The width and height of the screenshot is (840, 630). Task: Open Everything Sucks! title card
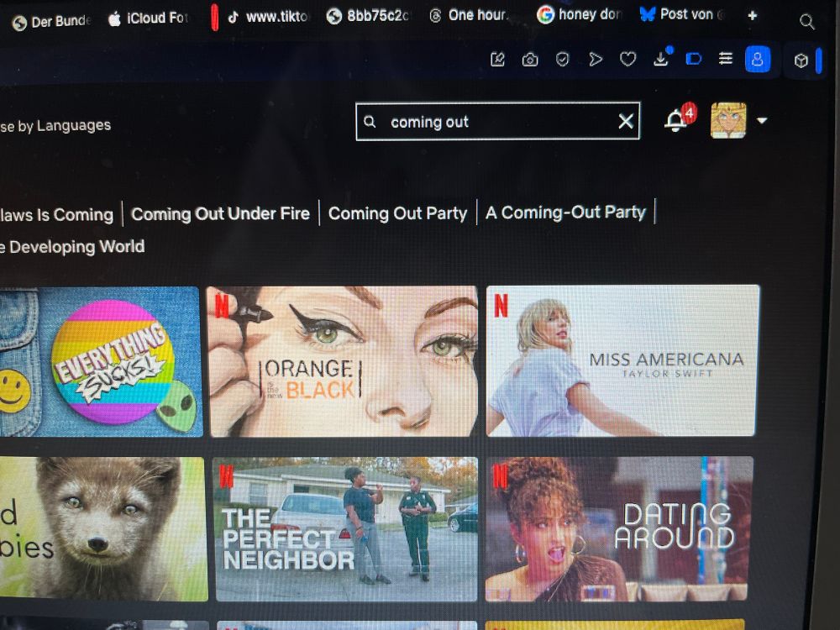[x=100, y=361]
